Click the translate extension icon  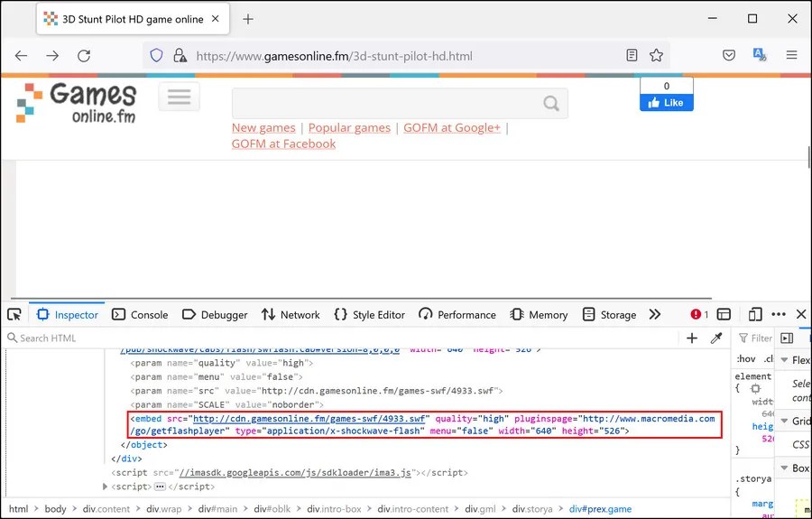click(x=760, y=54)
